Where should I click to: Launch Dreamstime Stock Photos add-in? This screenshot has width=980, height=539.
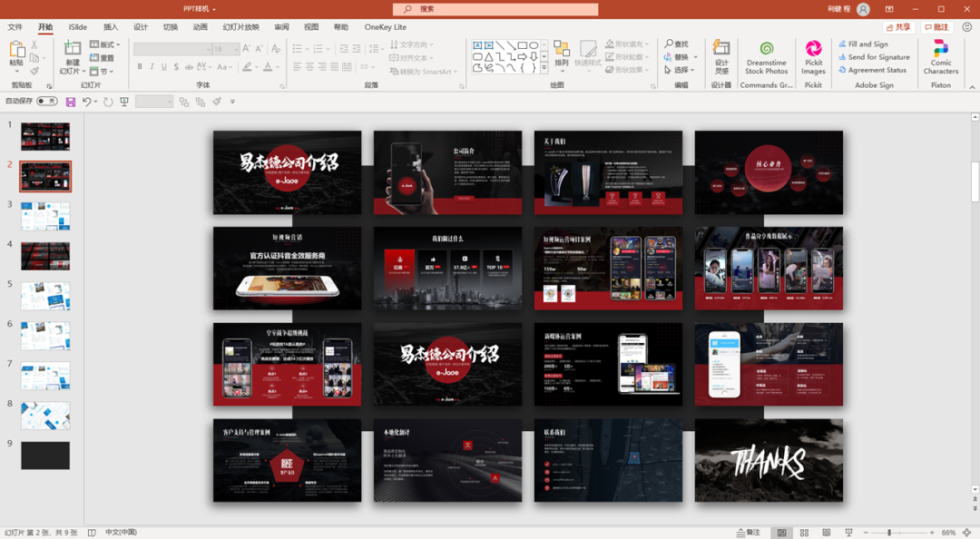(x=766, y=57)
